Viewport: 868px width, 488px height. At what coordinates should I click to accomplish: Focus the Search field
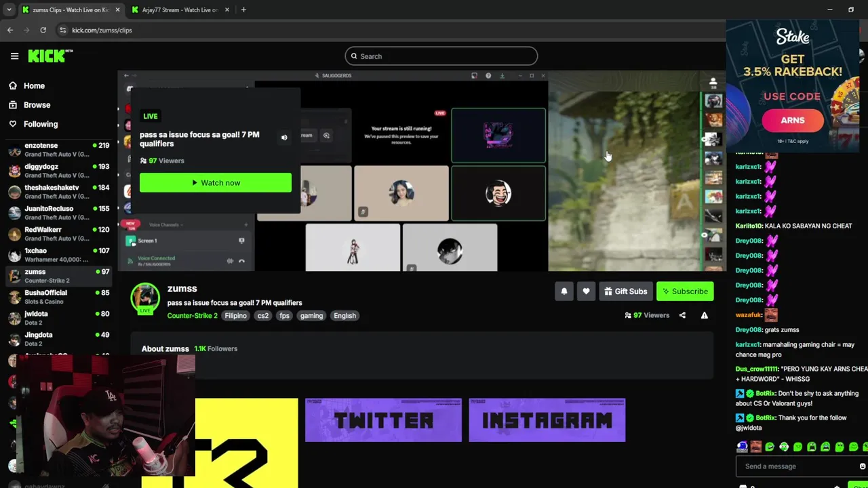(441, 56)
